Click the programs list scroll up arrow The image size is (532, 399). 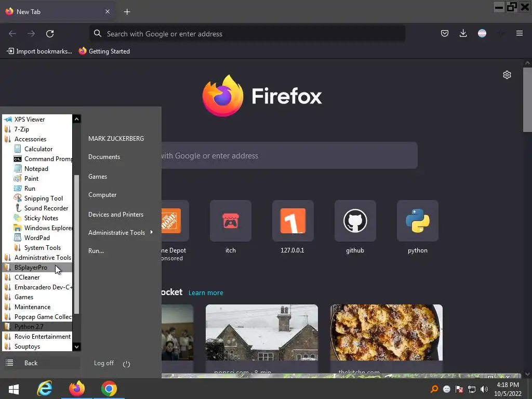[x=77, y=119]
